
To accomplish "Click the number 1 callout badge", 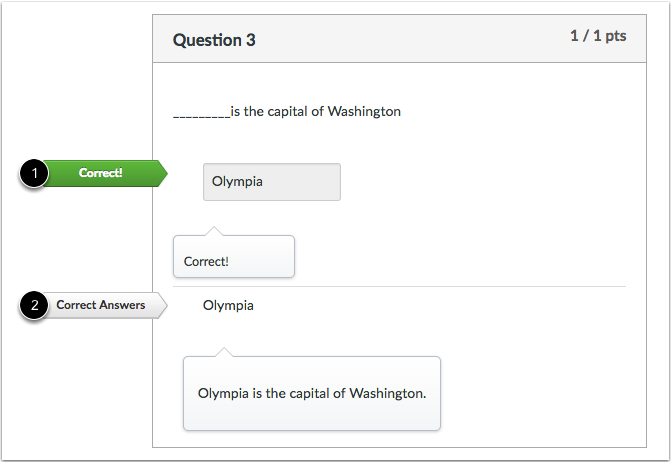I will coord(34,173).
